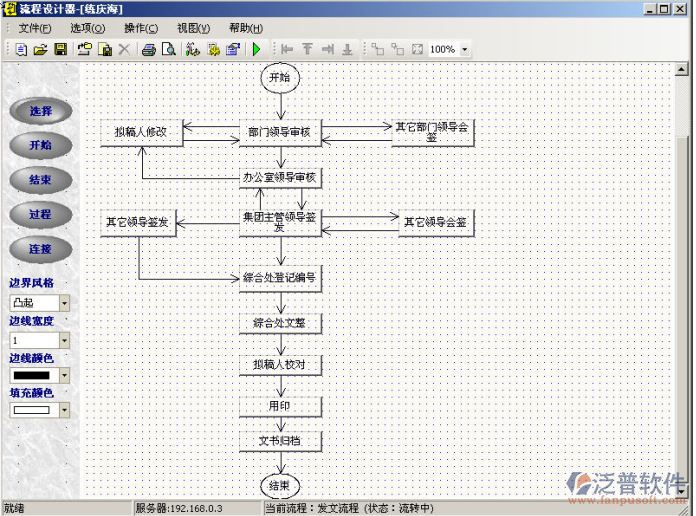This screenshot has width=696, height=516.
Task: Select the 综合处登记编号 node
Action: tap(280, 278)
